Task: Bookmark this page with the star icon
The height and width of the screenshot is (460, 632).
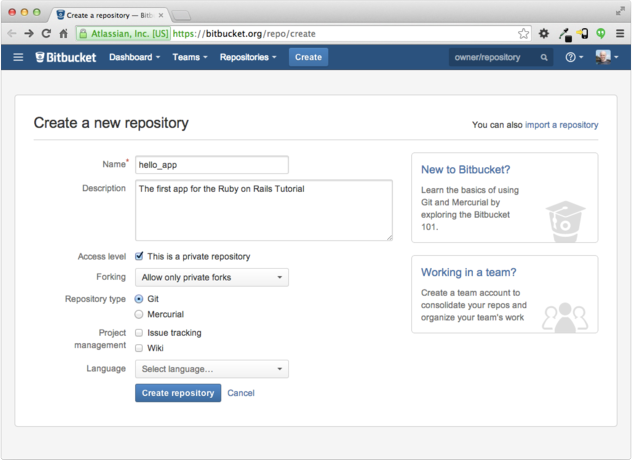Action: tap(523, 33)
